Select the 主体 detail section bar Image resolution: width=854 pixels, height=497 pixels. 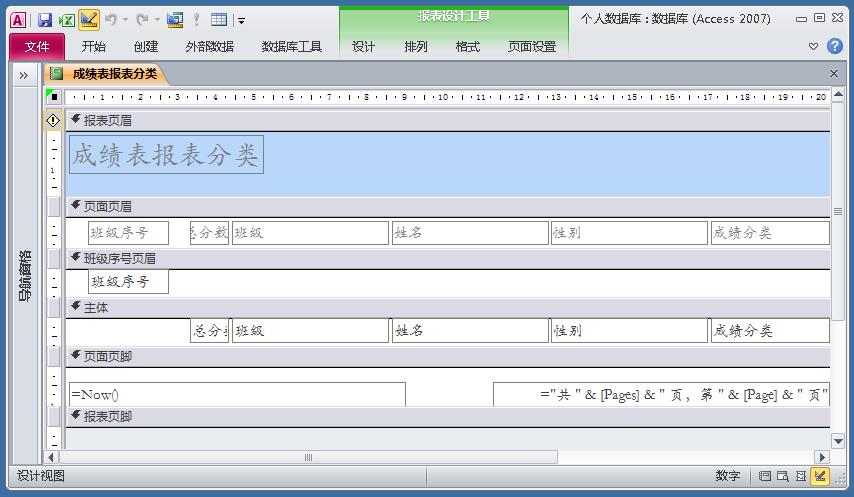(x=448, y=308)
